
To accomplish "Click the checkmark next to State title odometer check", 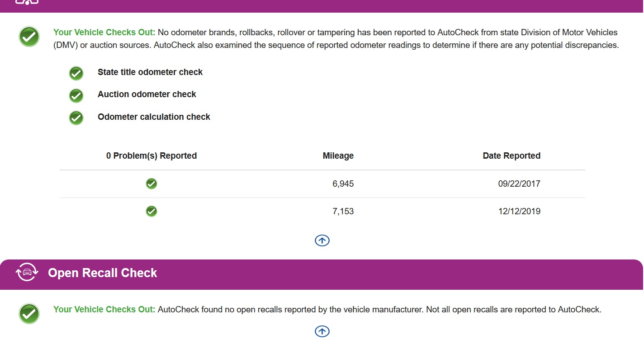I will [x=76, y=73].
